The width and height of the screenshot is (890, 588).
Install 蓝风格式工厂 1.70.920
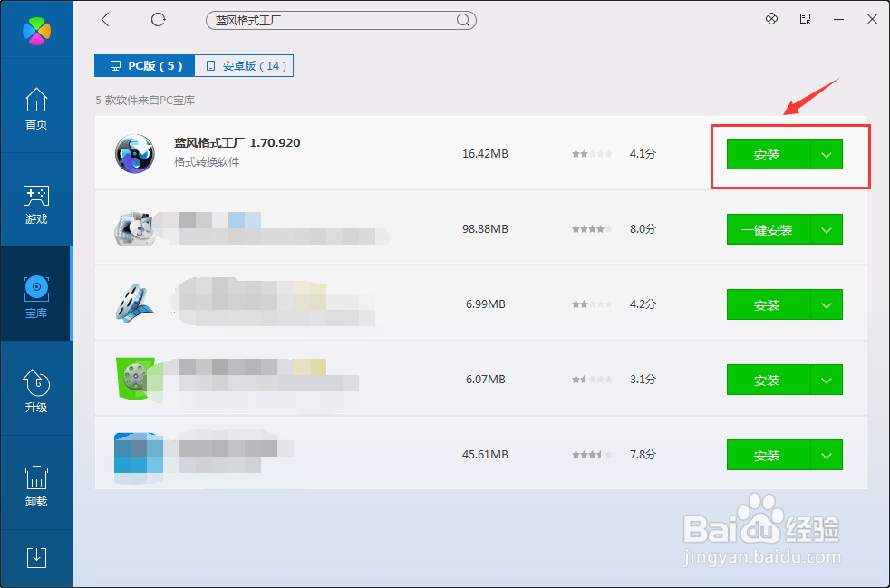769,154
